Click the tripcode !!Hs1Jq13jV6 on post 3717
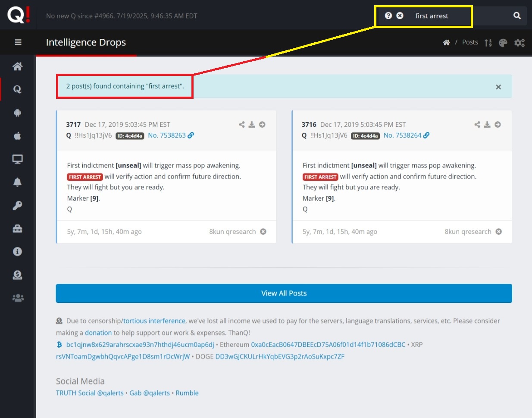 tap(93, 135)
